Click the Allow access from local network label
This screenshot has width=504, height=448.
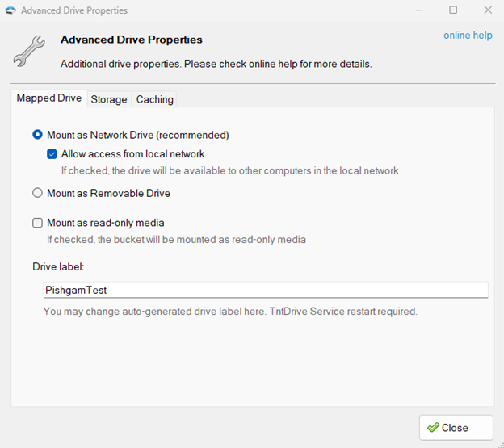pos(132,154)
